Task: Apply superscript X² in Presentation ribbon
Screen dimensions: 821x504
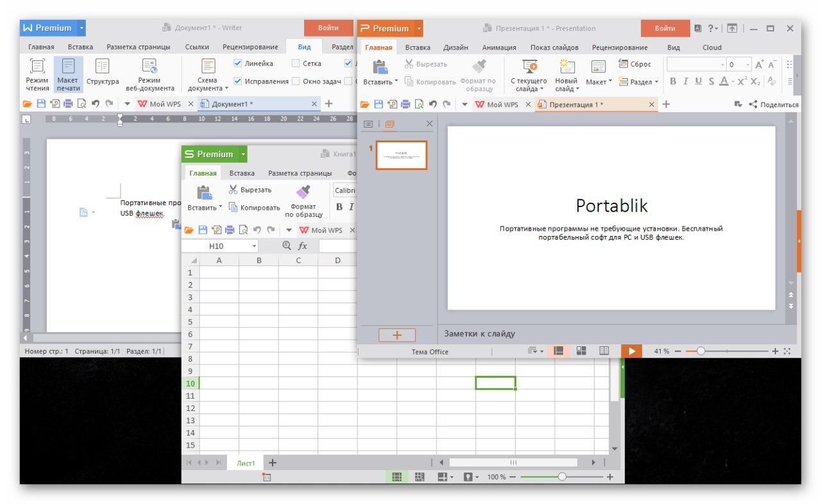Action: 741,81
